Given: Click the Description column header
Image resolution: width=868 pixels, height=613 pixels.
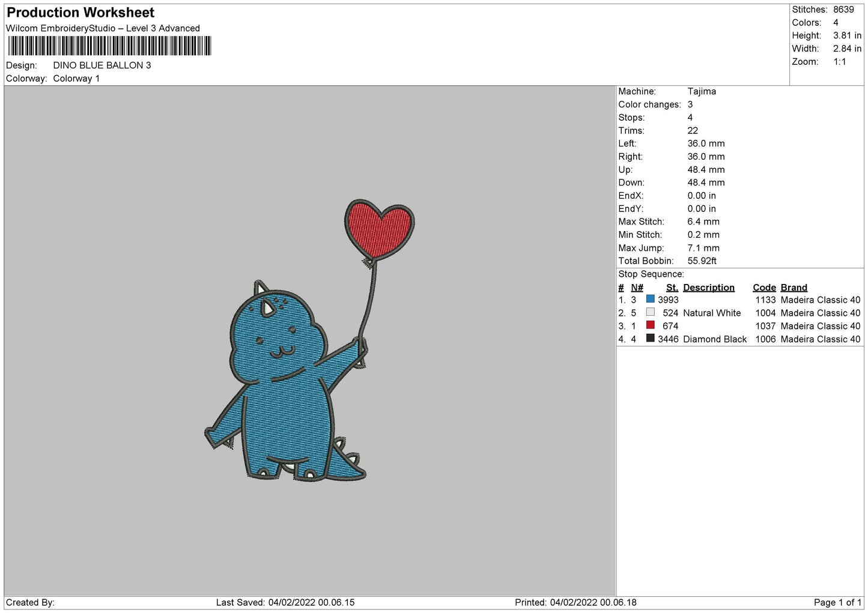Looking at the screenshot, I should click(708, 288).
